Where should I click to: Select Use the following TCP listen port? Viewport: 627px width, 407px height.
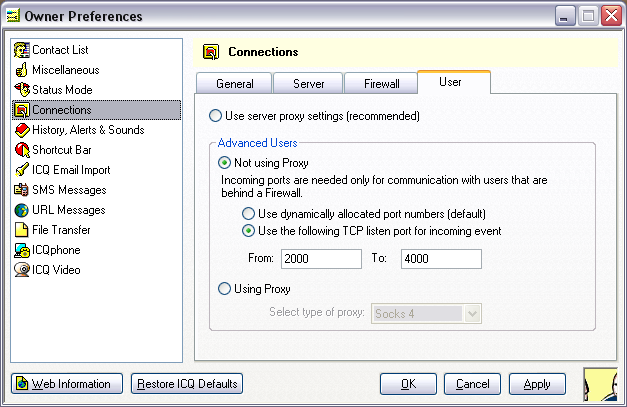(248, 231)
